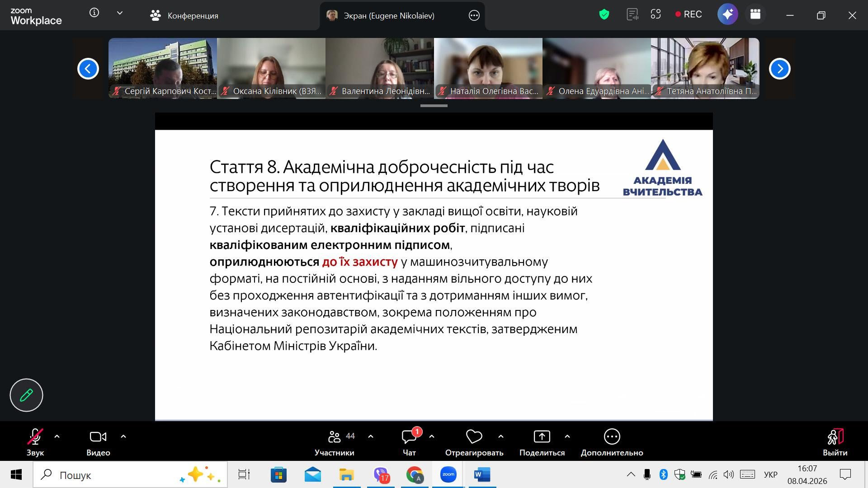Open the annotation pencil tool

(x=26, y=395)
